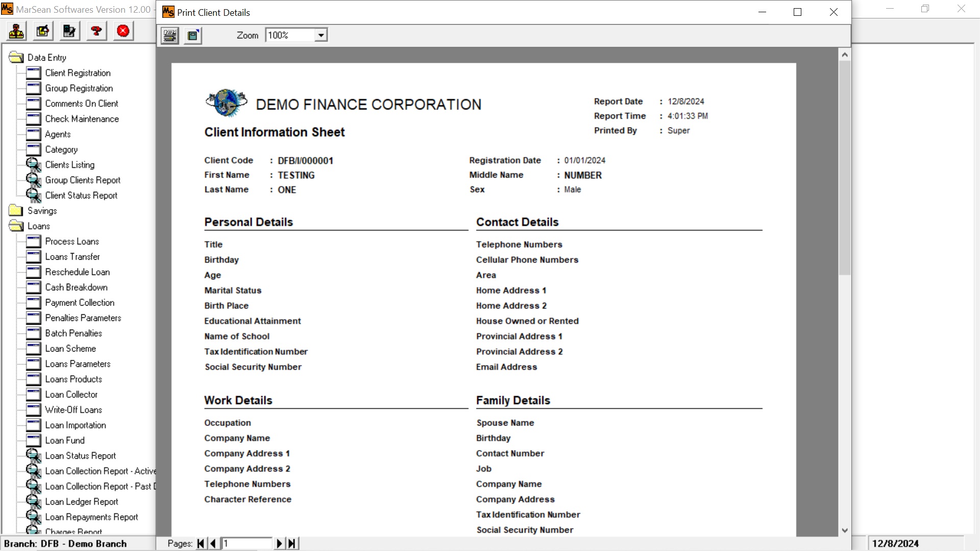
Task: Go to the first page of the report
Action: (201, 543)
